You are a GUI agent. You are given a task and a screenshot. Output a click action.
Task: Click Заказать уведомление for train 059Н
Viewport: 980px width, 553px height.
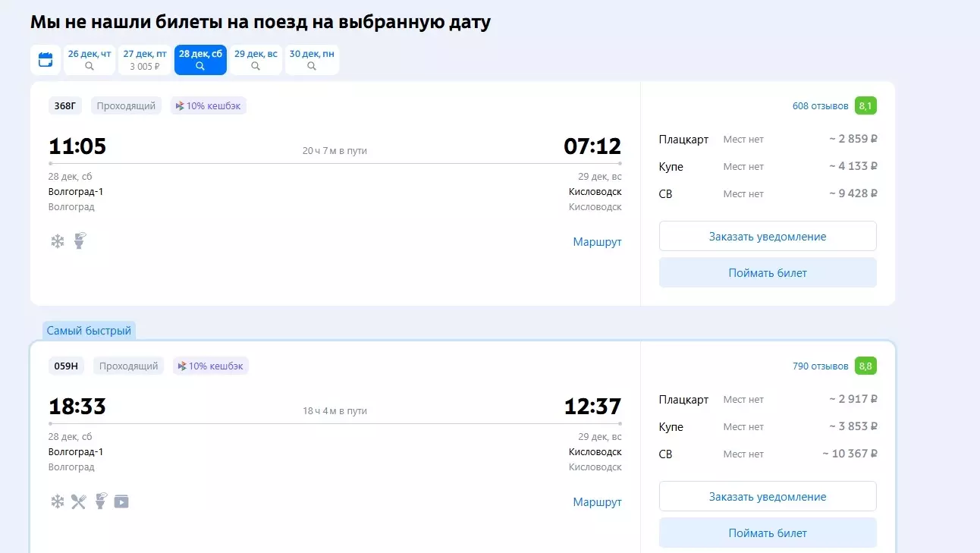click(768, 496)
